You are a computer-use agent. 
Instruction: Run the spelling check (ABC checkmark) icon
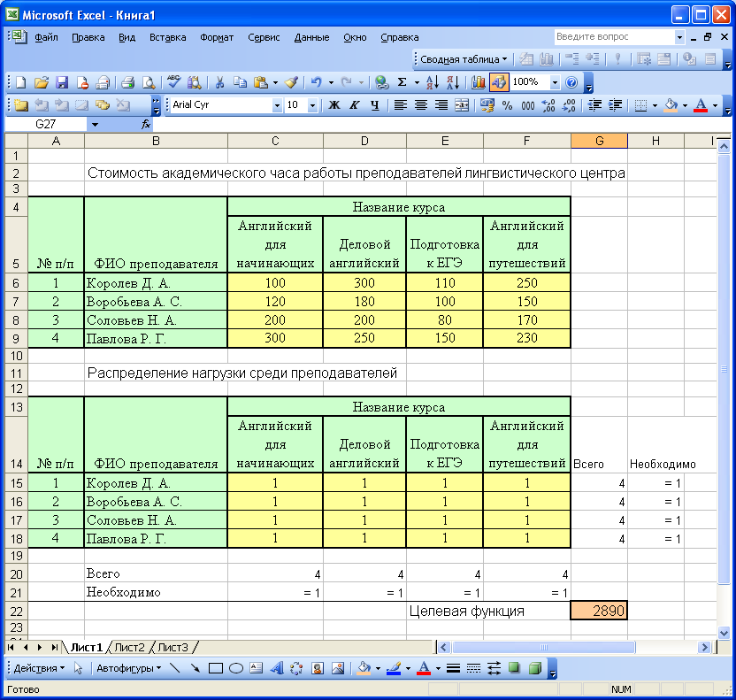[x=173, y=82]
